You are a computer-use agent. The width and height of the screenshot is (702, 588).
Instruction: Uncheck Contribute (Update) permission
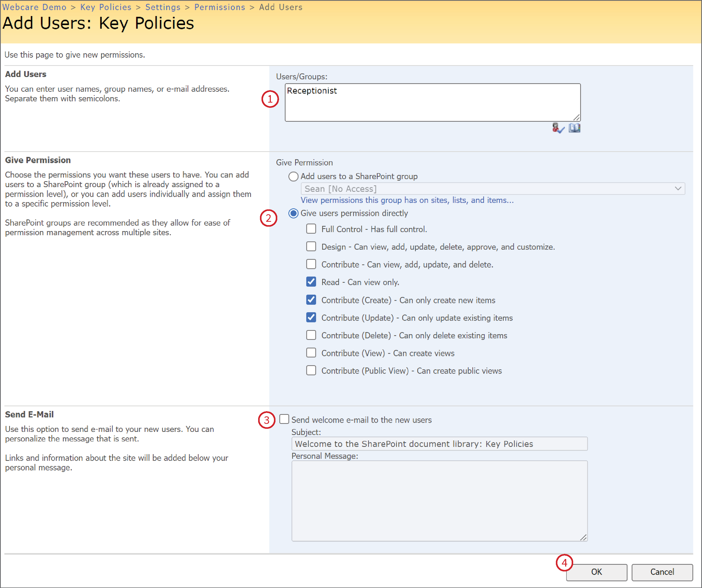pos(311,318)
